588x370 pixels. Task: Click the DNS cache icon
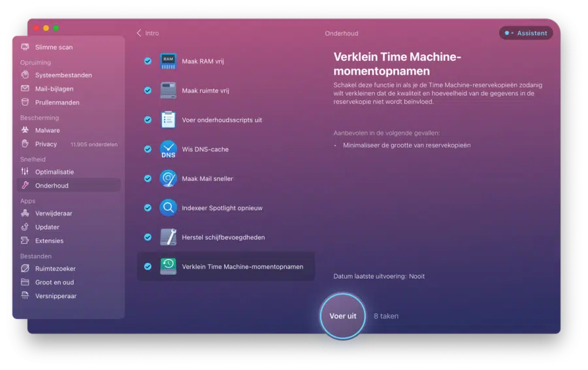pyautogui.click(x=168, y=149)
